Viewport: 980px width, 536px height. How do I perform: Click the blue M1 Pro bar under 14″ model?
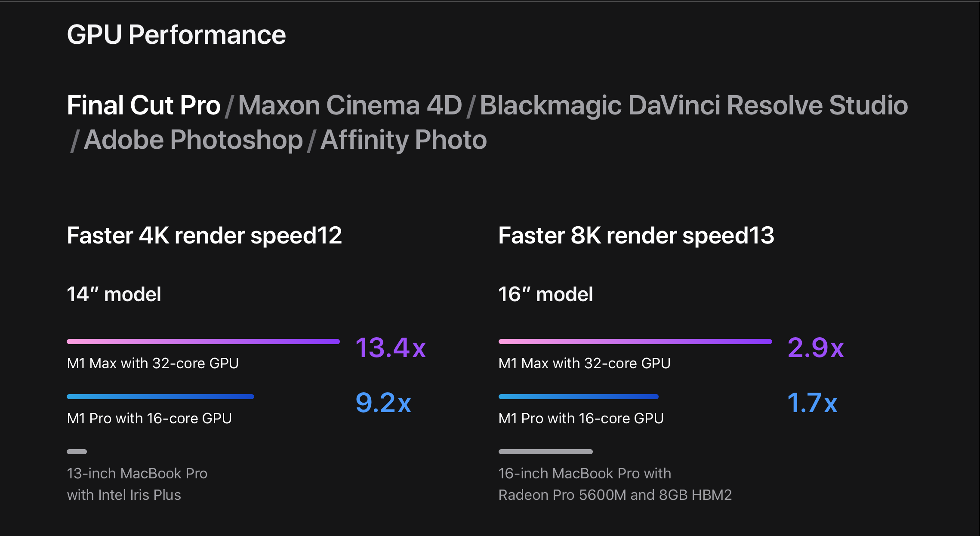(160, 397)
